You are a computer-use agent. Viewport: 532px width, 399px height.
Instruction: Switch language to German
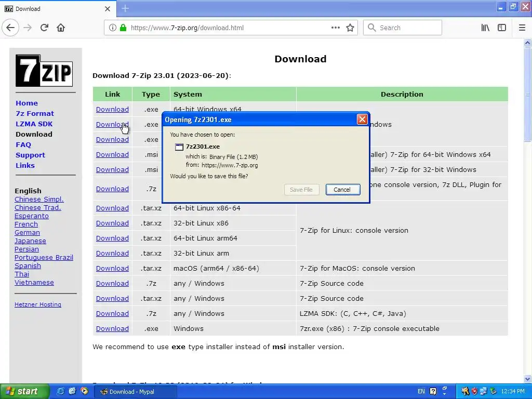tap(27, 233)
